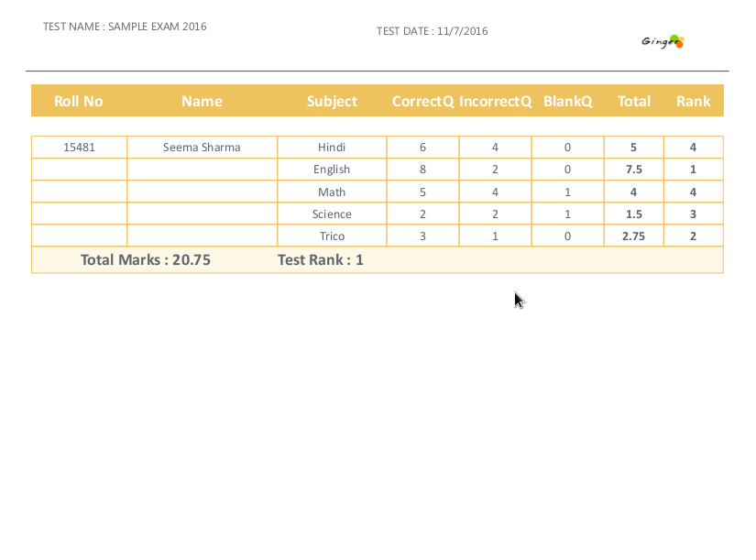Image resolution: width=756 pixels, height=560 pixels.
Task: Select the Trico subject cell
Action: click(x=332, y=236)
